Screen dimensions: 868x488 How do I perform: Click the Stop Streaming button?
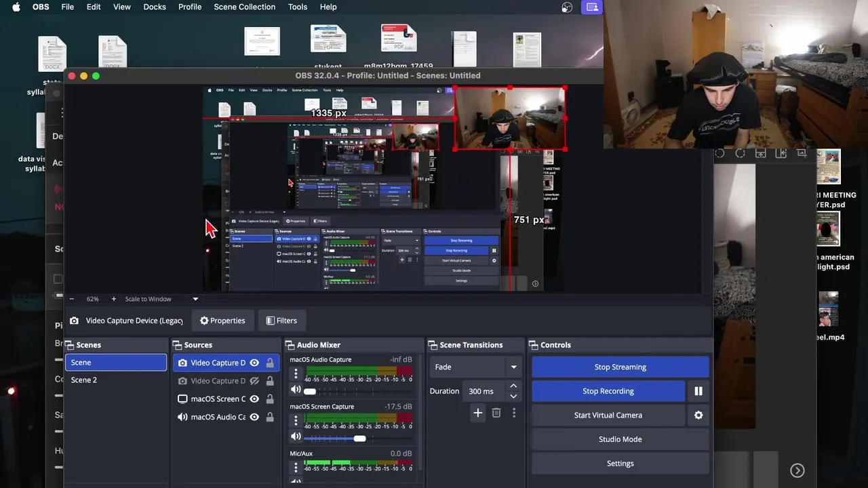(x=620, y=367)
